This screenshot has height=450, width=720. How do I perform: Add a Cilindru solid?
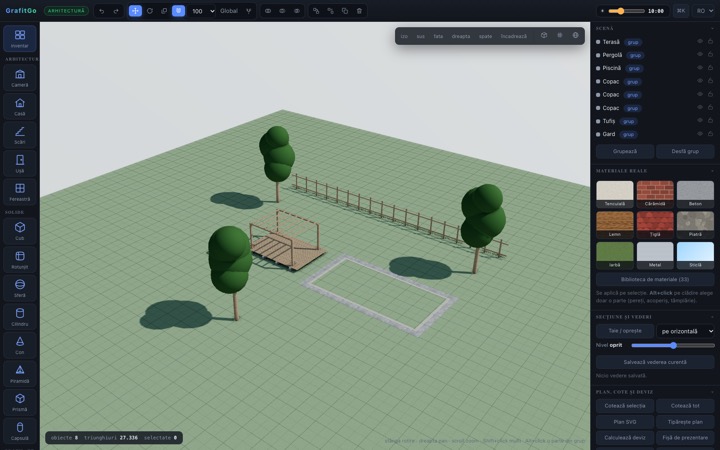click(x=20, y=316)
